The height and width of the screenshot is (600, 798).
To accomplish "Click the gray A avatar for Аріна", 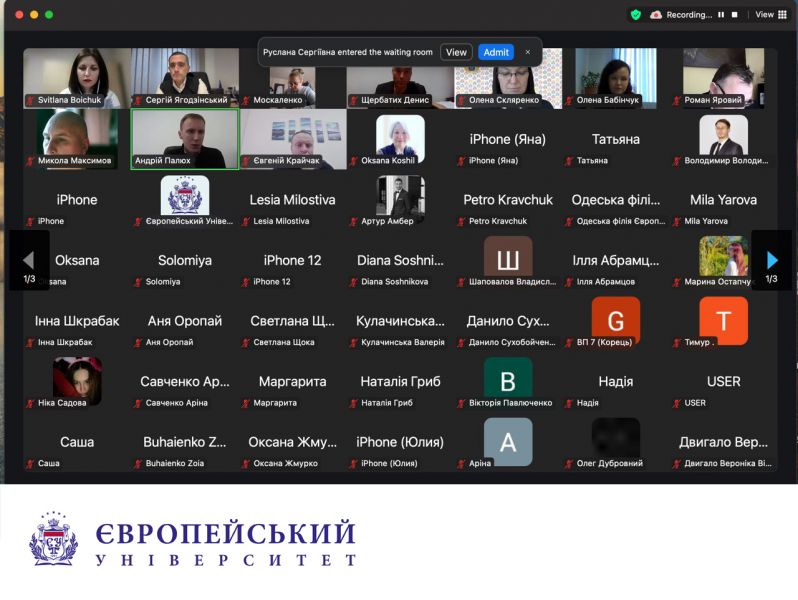I will [x=508, y=440].
